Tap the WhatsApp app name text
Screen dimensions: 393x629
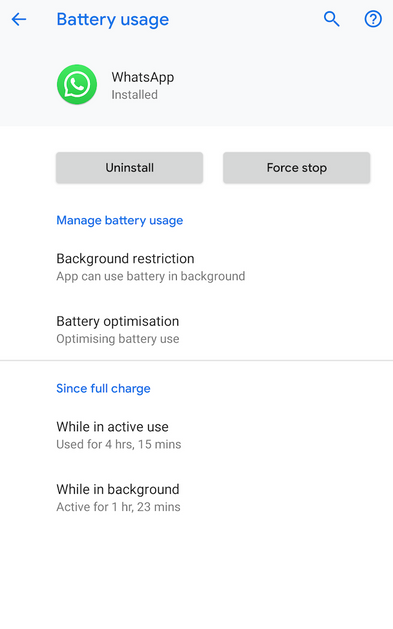click(x=143, y=77)
